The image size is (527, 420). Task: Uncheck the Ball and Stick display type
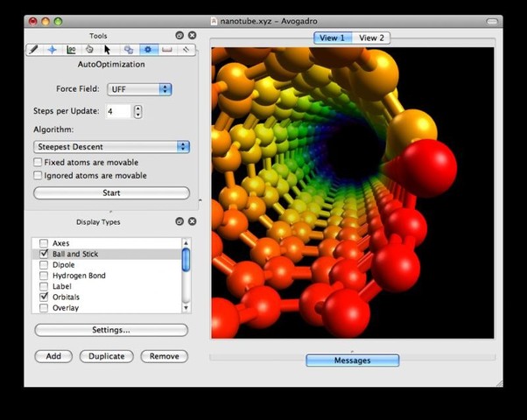pos(44,254)
